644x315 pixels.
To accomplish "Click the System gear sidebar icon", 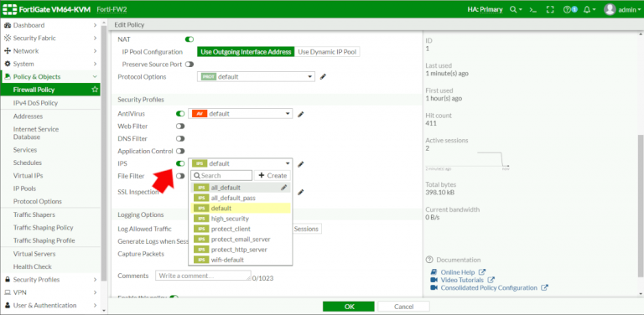I will tap(7, 64).
